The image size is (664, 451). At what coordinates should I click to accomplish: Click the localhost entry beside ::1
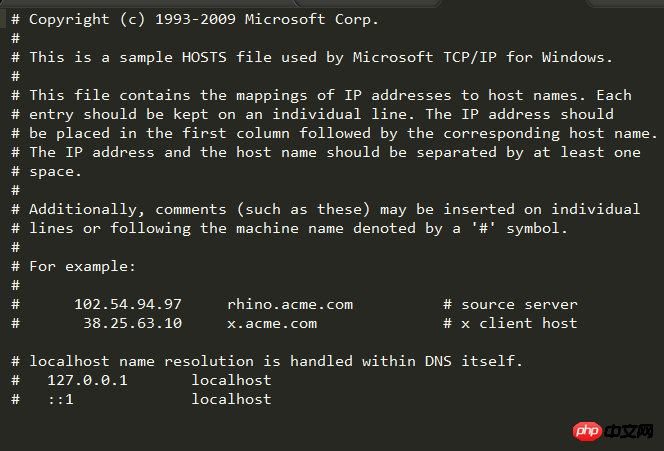coord(231,400)
